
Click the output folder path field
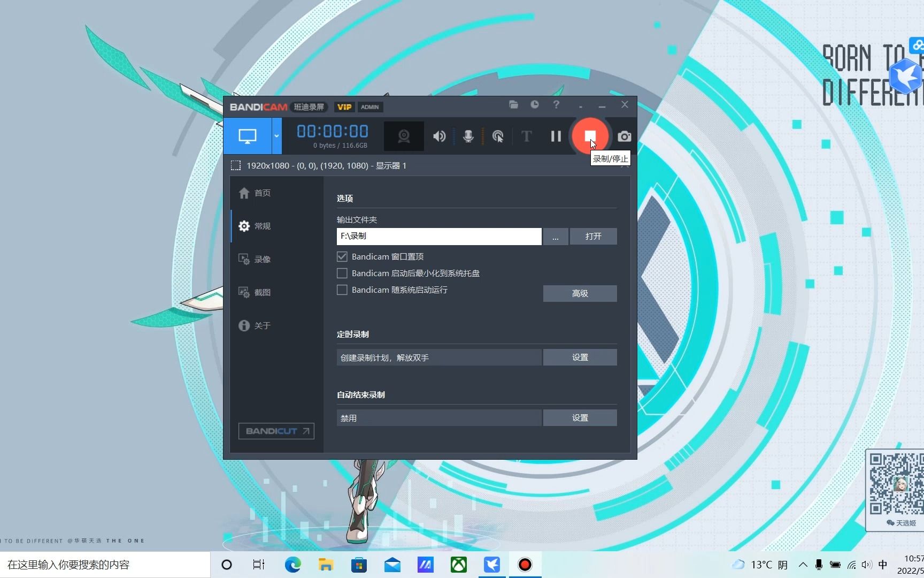(439, 236)
